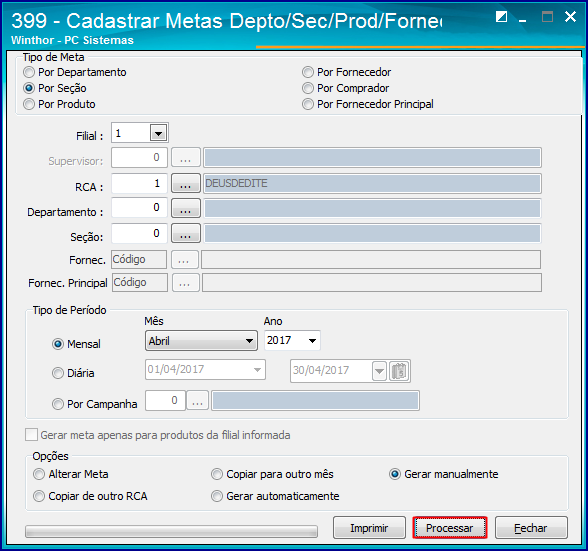Click the window style icon in title bar
The image size is (588, 551).
point(501,17)
